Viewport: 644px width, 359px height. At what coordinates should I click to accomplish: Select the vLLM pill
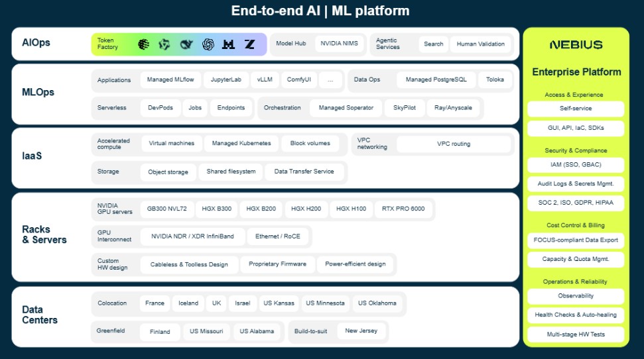(x=265, y=79)
